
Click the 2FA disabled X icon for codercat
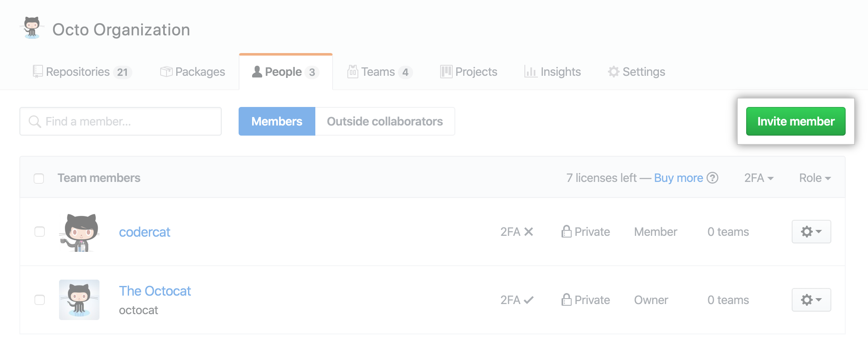click(529, 232)
